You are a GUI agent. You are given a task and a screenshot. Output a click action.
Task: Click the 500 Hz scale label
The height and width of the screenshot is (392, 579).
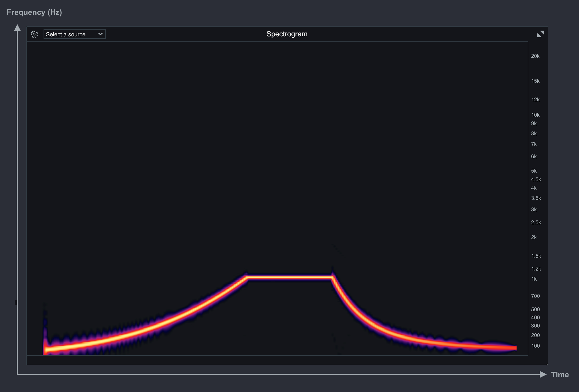[535, 309]
